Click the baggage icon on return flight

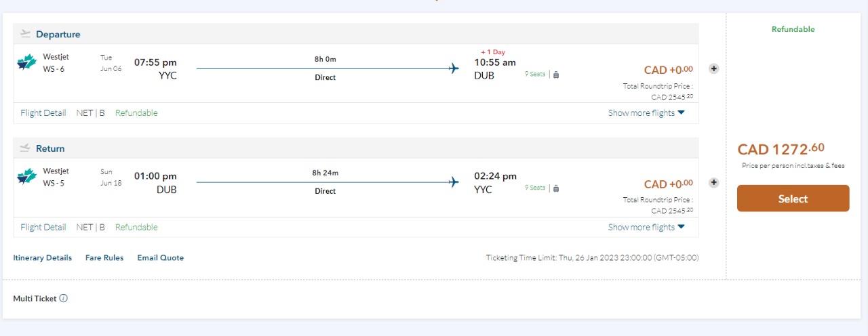tap(556, 188)
